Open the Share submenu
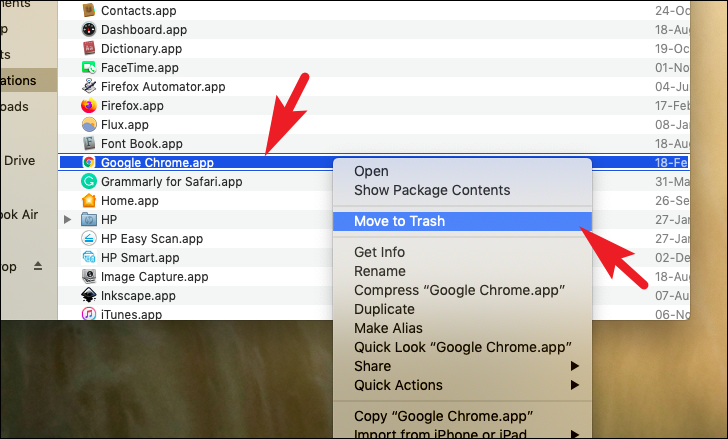The width and height of the screenshot is (728, 439). click(462, 366)
